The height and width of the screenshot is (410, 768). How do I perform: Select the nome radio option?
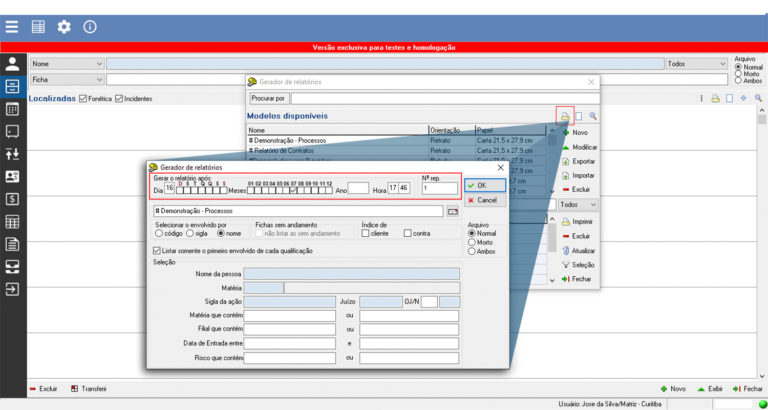tap(220, 234)
